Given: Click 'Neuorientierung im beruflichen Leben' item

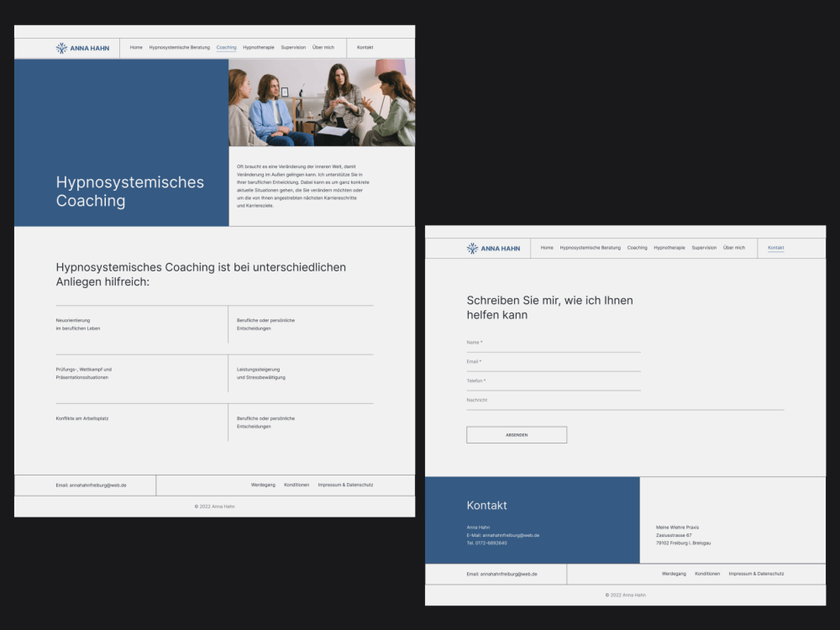Looking at the screenshot, I should point(77,324).
